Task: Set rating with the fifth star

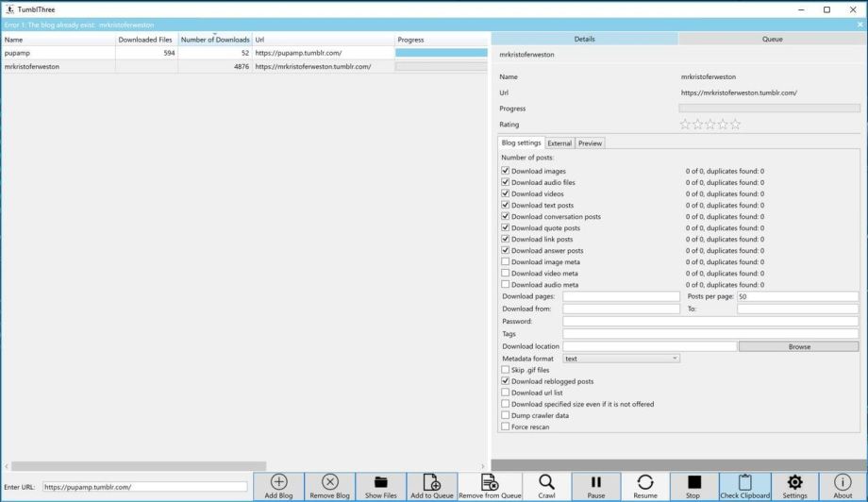Action: pyautogui.click(x=736, y=125)
